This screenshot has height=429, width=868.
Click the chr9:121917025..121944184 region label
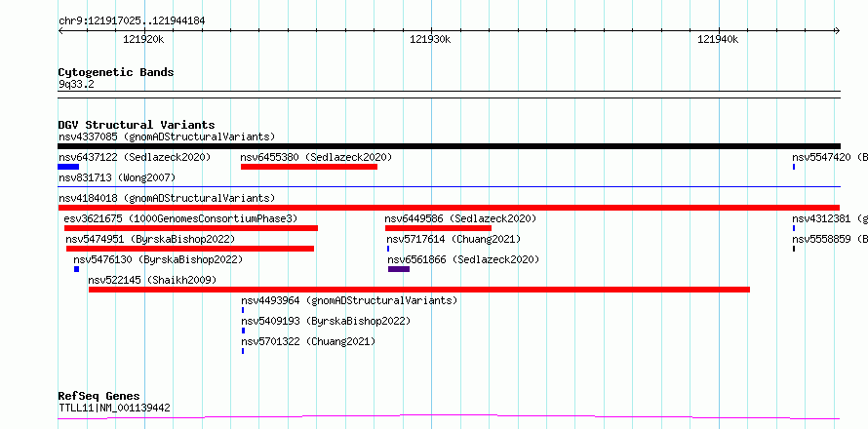[x=132, y=20]
